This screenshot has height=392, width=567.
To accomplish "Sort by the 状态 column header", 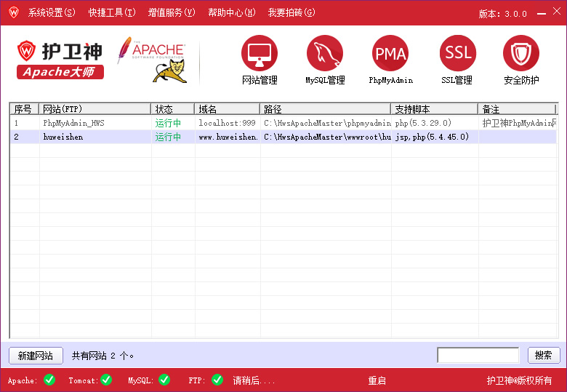I will pyautogui.click(x=173, y=109).
